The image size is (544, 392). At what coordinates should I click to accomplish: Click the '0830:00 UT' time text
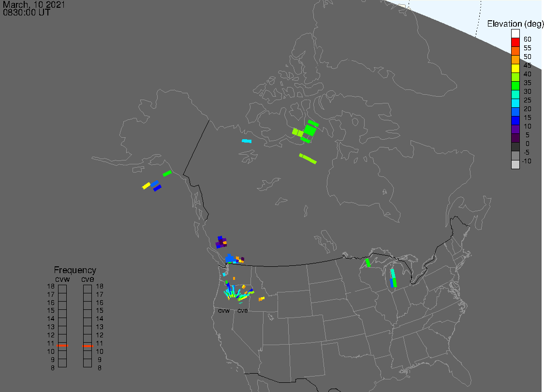tap(27, 13)
